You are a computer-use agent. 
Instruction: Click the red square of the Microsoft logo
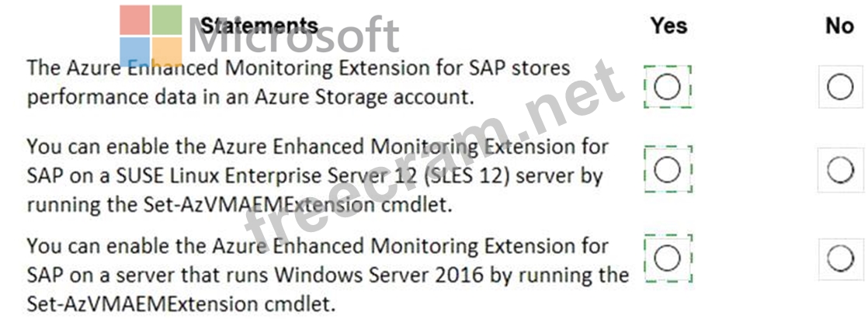(134, 19)
